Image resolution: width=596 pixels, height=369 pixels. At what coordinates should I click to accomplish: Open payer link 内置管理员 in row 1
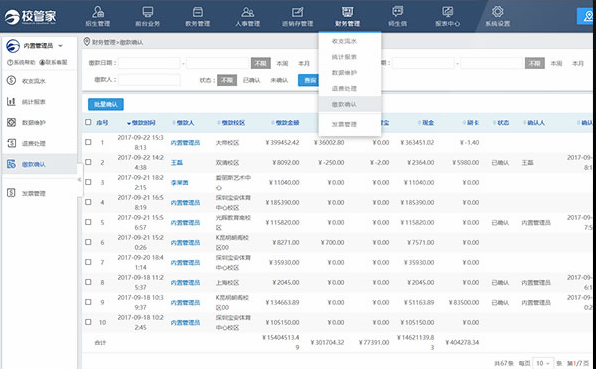tap(185, 143)
